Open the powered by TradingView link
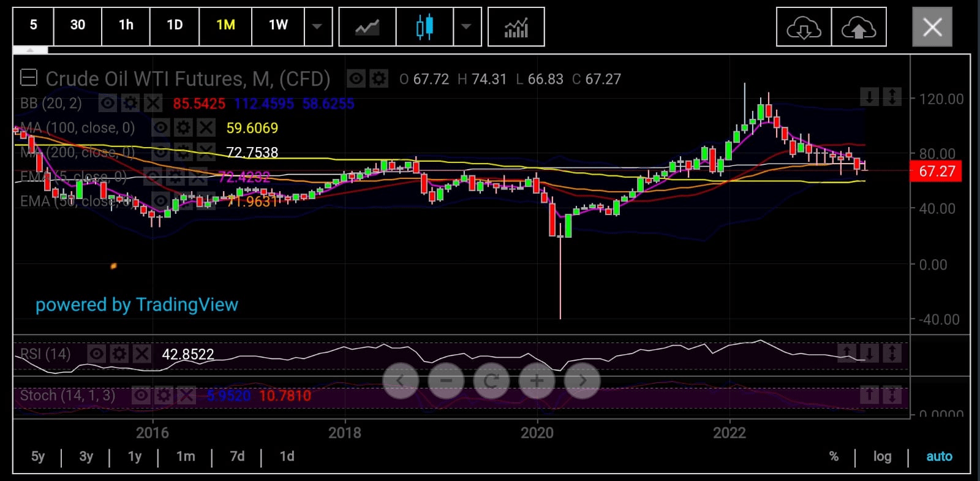 (137, 305)
